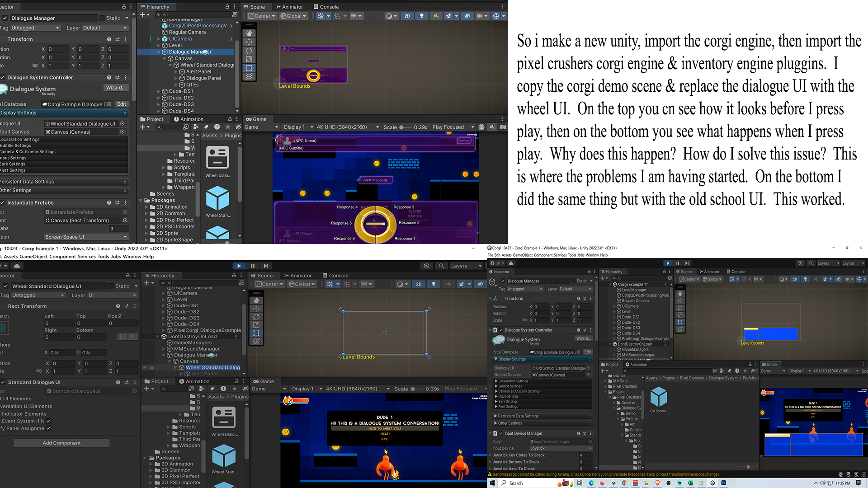
Task: Open Layers dropdown in bottom-left editor
Action: tap(467, 266)
